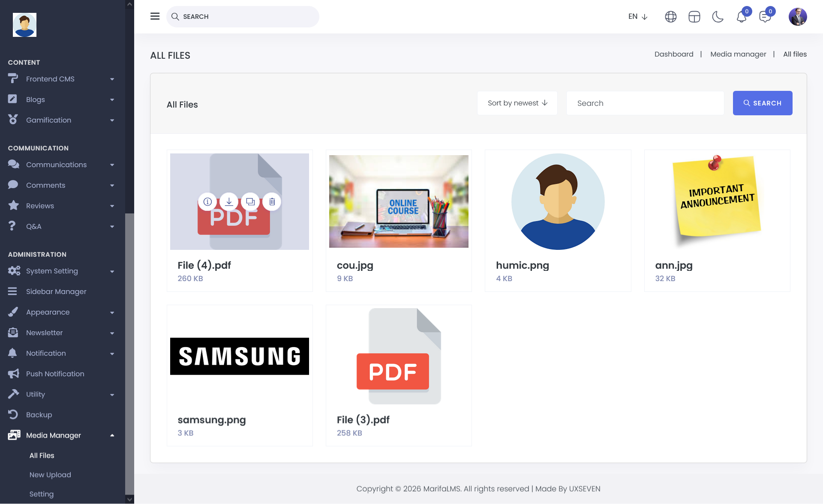Click the info icon on File (4).pdf
Viewport: 823px width, 504px height.
(x=207, y=201)
